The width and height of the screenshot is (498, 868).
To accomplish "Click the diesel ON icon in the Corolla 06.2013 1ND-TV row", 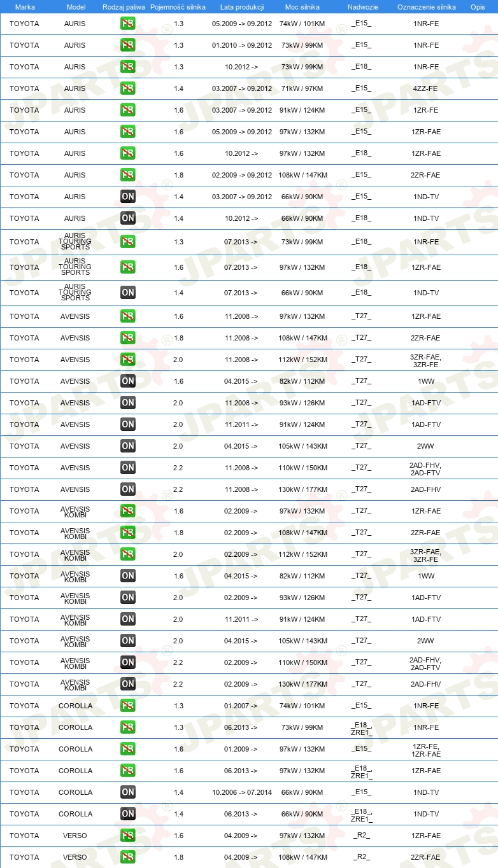I will (x=128, y=814).
